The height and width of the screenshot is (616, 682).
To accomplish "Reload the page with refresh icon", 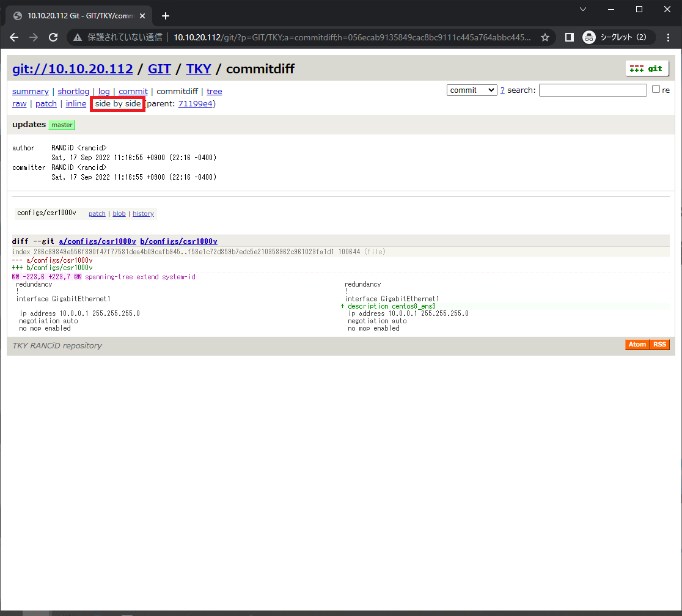I will (53, 37).
